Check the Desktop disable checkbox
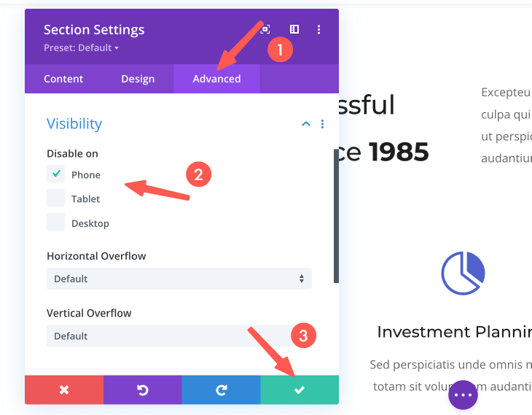This screenshot has height=415, width=532. 56,222
